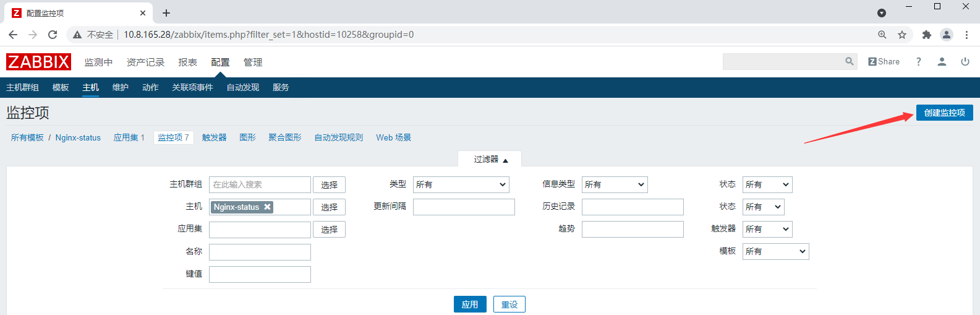980x315 pixels.
Task: Close the 配置监控项 browser tab
Action: [x=143, y=13]
